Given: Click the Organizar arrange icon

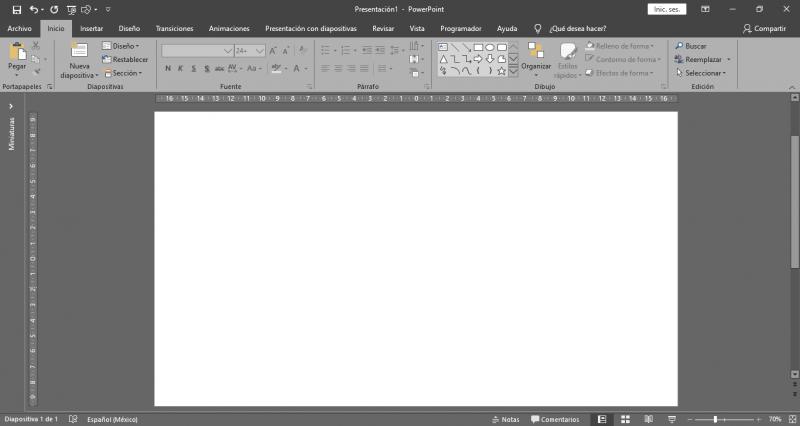Looking at the screenshot, I should pyautogui.click(x=536, y=51).
